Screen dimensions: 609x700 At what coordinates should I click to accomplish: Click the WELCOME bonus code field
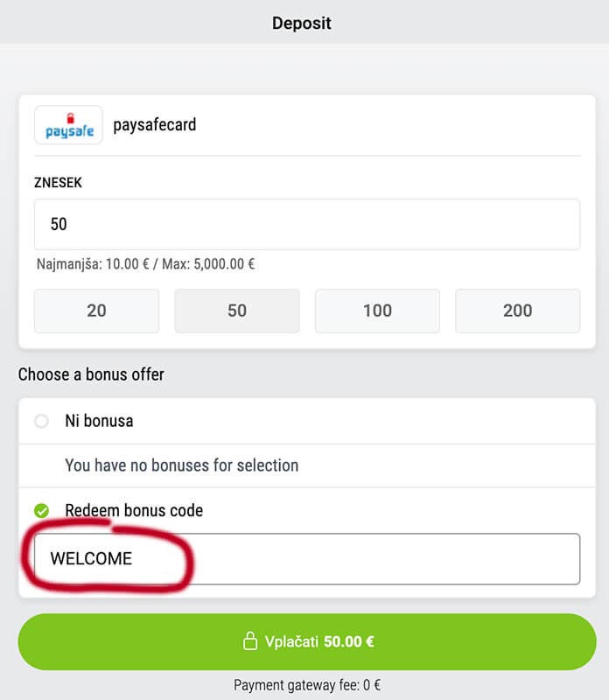(x=304, y=558)
